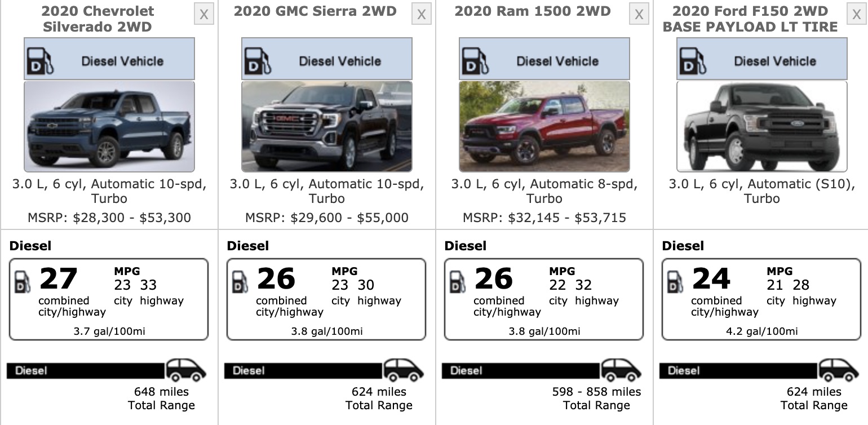Image resolution: width=868 pixels, height=425 pixels.
Task: Open the blue Chevrolet Silverado photo
Action: coord(109,126)
